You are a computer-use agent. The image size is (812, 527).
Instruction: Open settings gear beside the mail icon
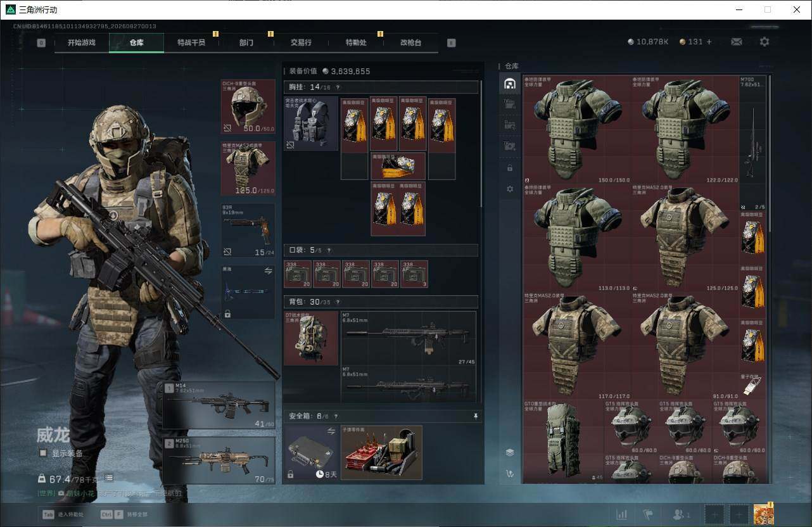pos(764,42)
